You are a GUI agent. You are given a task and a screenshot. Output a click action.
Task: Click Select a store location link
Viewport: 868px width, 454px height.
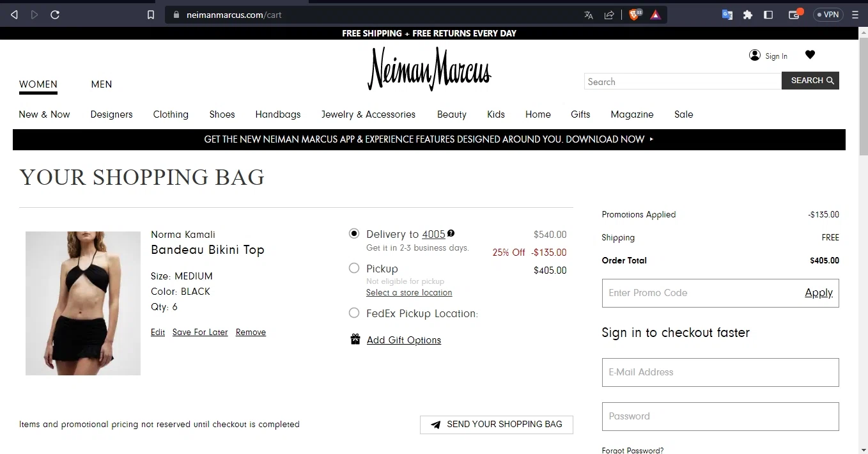click(x=409, y=293)
